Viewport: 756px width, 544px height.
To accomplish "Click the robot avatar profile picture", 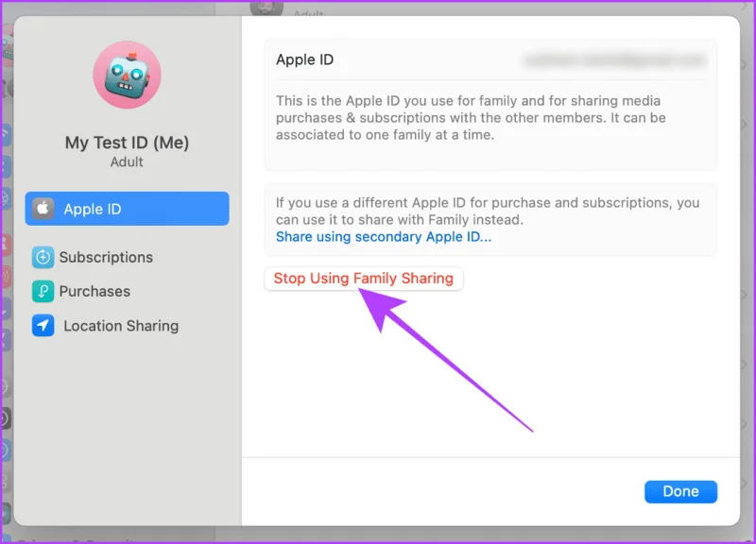I will [127, 75].
